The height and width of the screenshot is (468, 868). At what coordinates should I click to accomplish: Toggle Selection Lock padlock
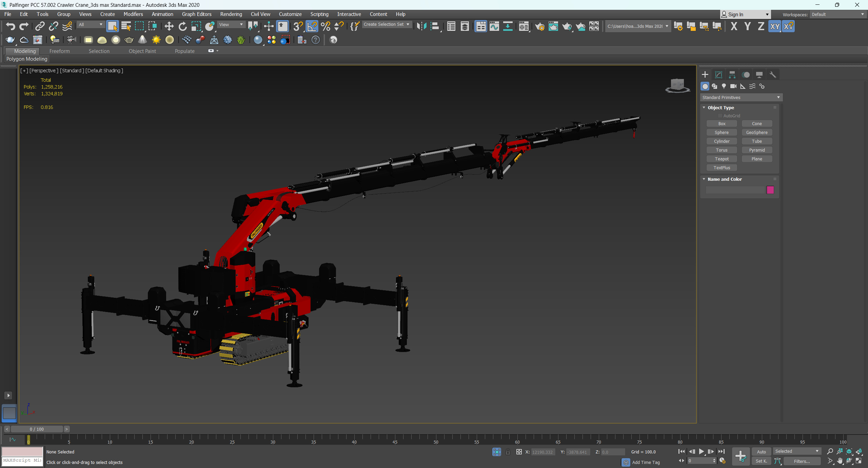(508, 452)
